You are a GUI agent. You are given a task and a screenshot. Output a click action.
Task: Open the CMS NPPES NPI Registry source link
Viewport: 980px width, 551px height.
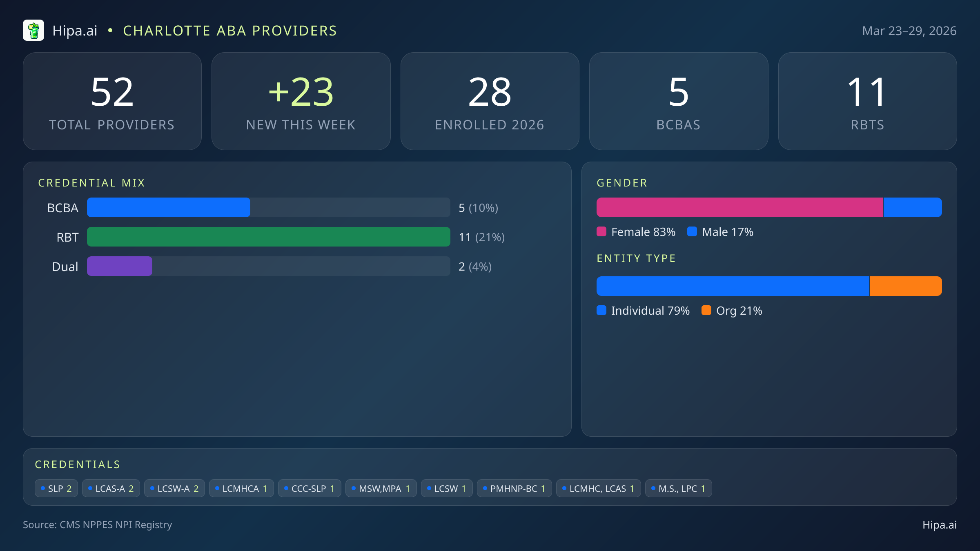tap(98, 525)
